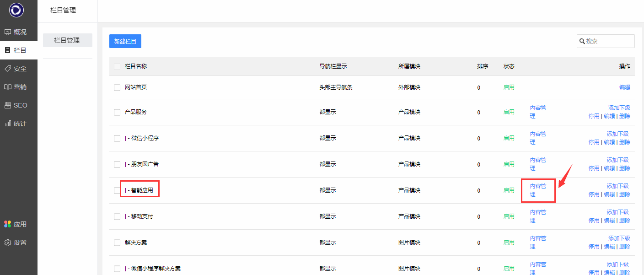Click the 设置 gear icon
Image resolution: width=644 pixels, height=275 pixels.
(x=7, y=243)
